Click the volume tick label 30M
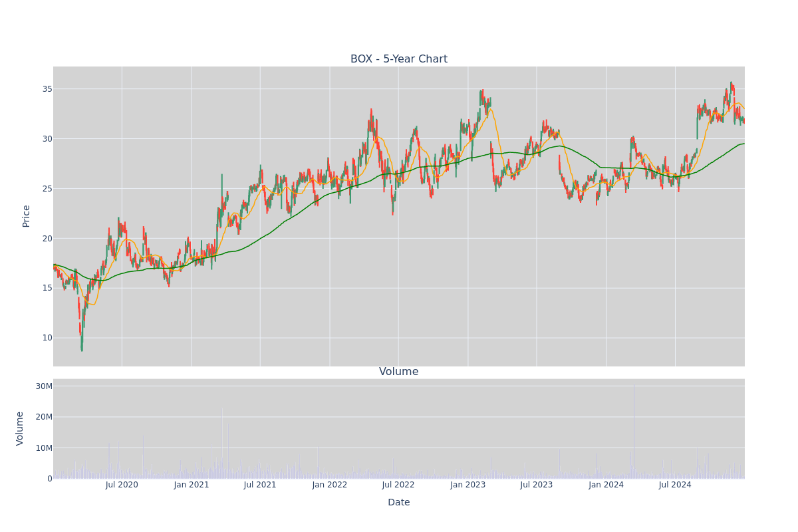 pyautogui.click(x=44, y=386)
